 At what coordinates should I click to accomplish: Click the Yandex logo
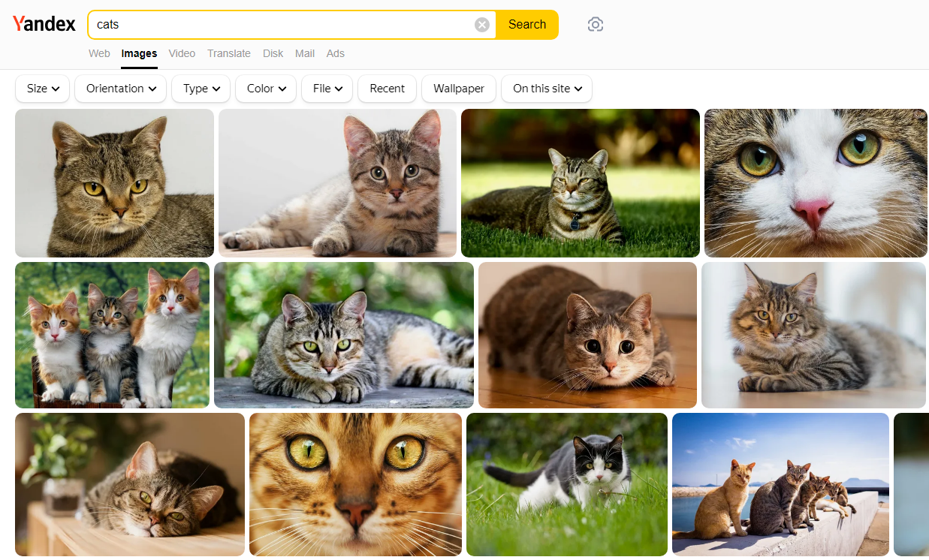click(x=44, y=23)
